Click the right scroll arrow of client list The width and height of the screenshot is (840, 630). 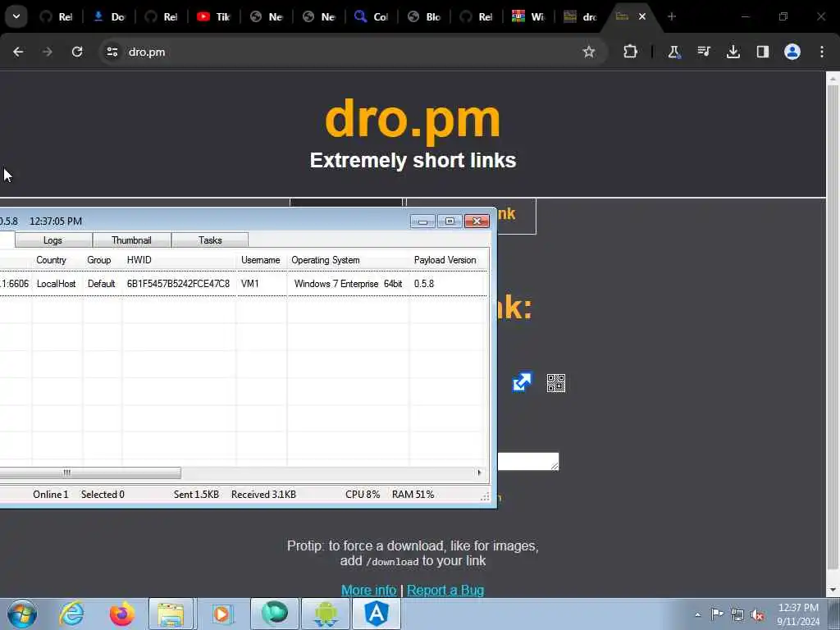pos(479,472)
